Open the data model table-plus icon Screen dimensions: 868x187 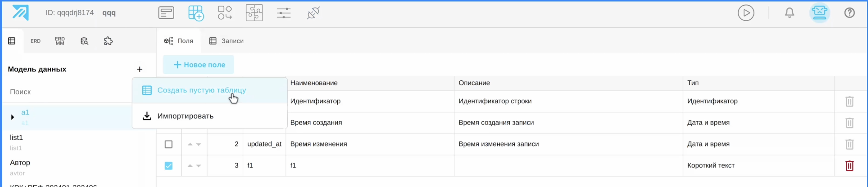pyautogui.click(x=196, y=13)
